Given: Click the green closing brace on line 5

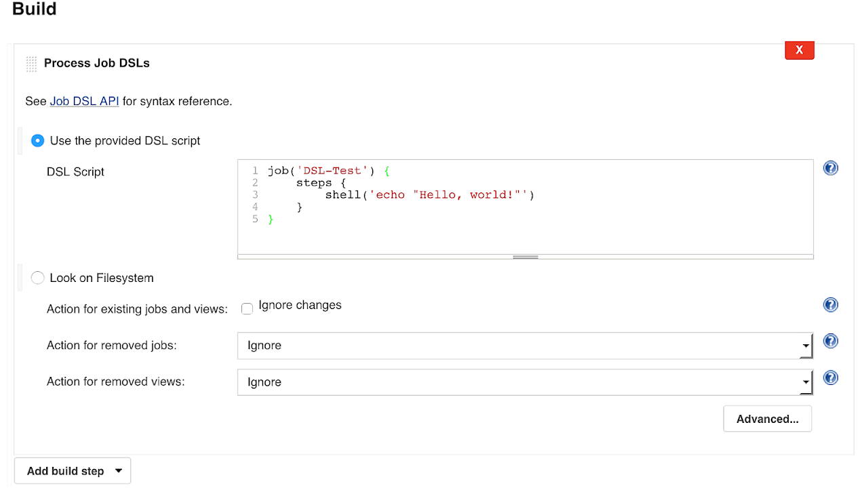Looking at the screenshot, I should click(x=271, y=220).
